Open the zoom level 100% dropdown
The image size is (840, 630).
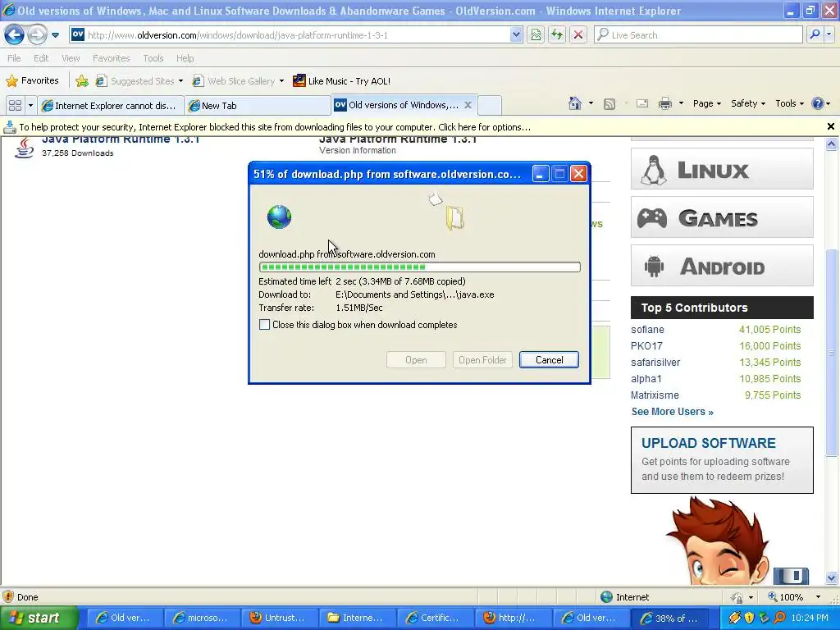coord(818,597)
